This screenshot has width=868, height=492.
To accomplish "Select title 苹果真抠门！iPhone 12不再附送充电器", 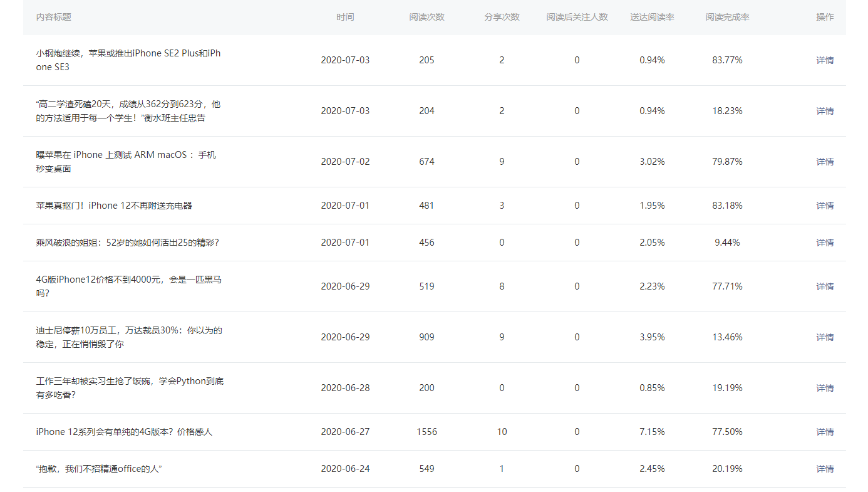I will tap(114, 206).
